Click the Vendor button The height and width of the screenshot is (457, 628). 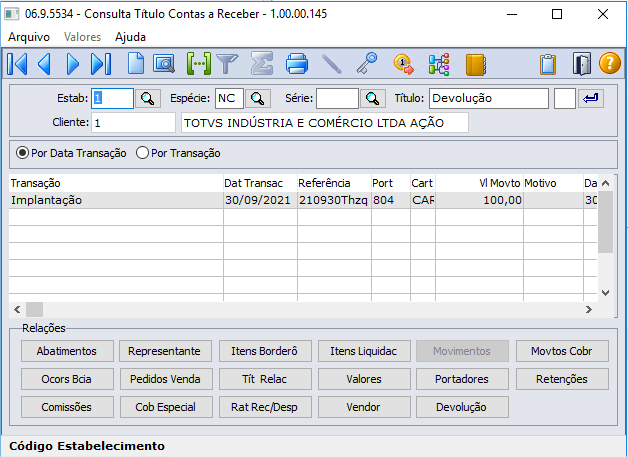click(364, 407)
